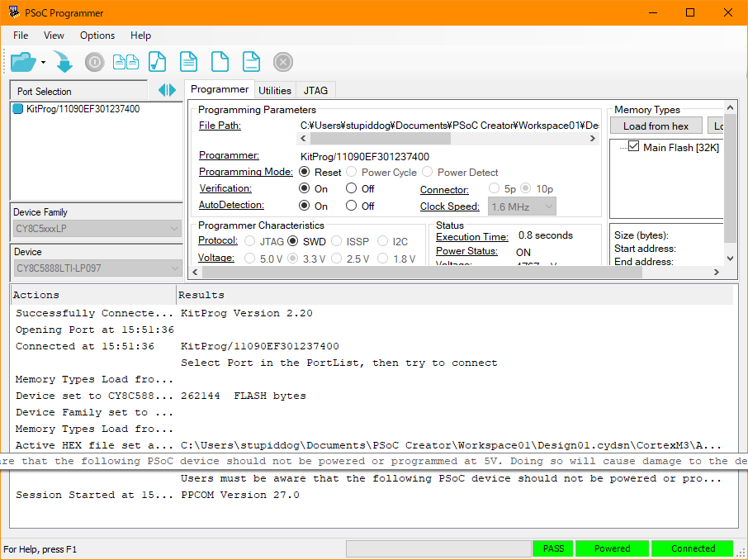Click the Open File folder icon
Screen dimensions: 748x560
(x=23, y=62)
